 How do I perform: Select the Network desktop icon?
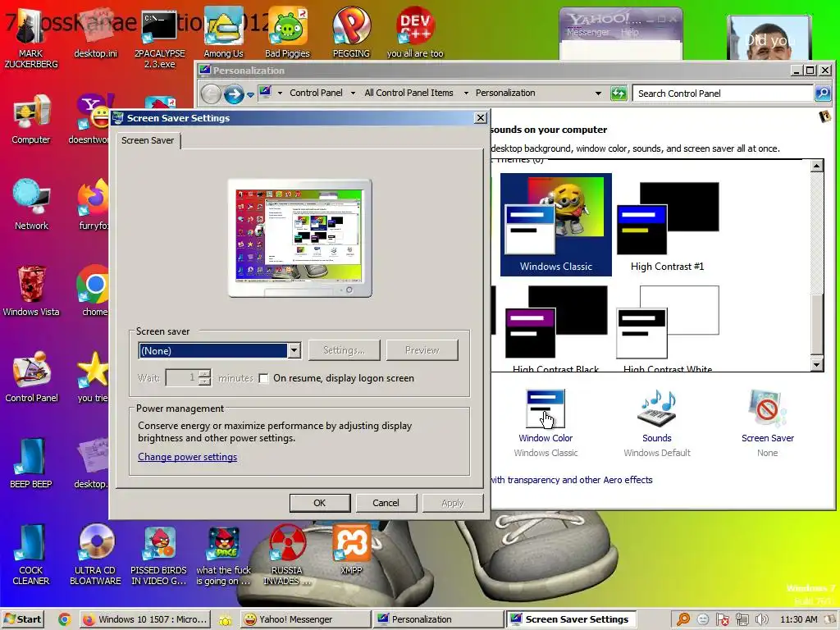coord(31,204)
